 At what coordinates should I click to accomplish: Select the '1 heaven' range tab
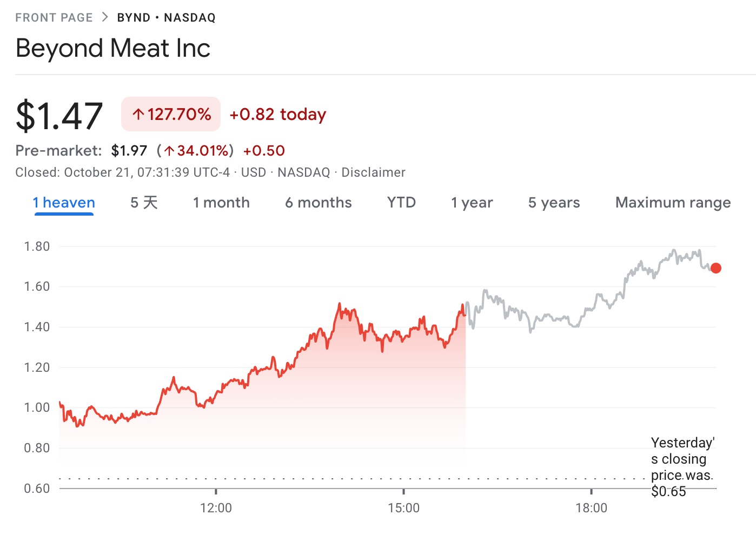click(x=64, y=203)
